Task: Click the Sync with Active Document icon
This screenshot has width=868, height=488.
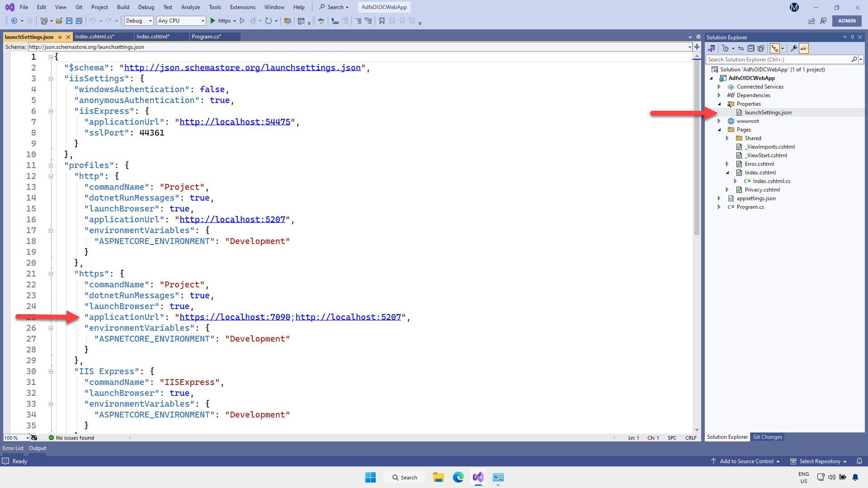Action: tap(741, 48)
